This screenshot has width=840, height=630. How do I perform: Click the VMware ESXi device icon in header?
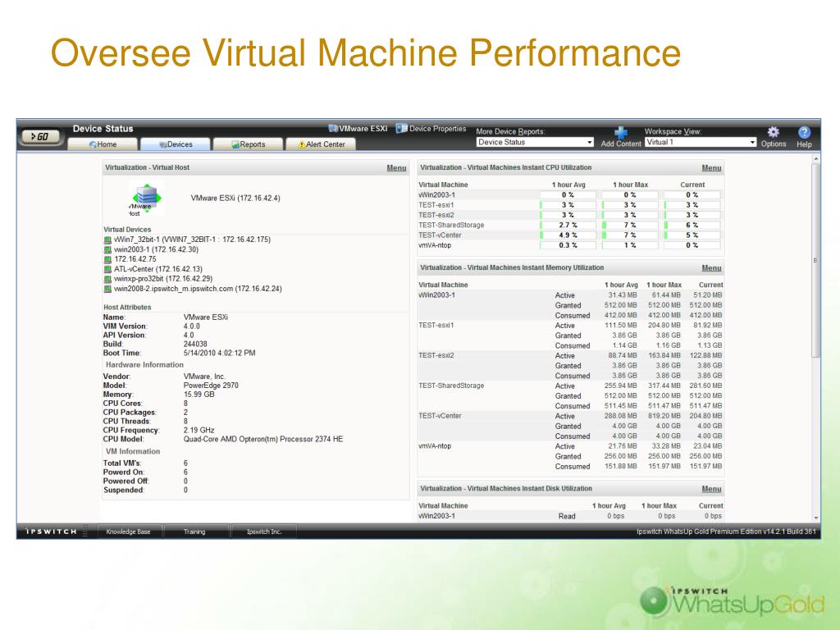coord(333,129)
